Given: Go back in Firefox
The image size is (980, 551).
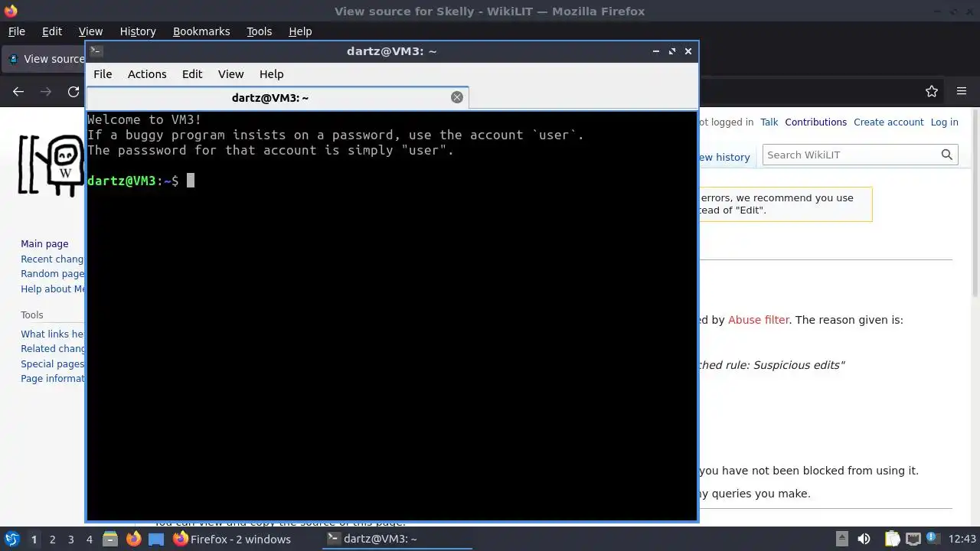Looking at the screenshot, I should click(18, 92).
